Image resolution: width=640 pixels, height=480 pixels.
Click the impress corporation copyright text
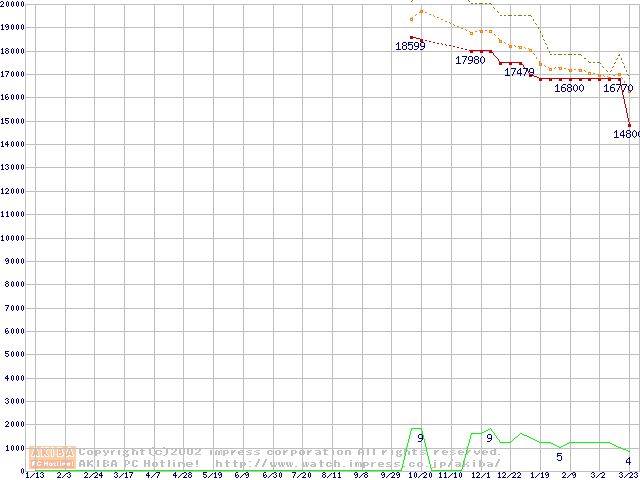tap(290, 451)
